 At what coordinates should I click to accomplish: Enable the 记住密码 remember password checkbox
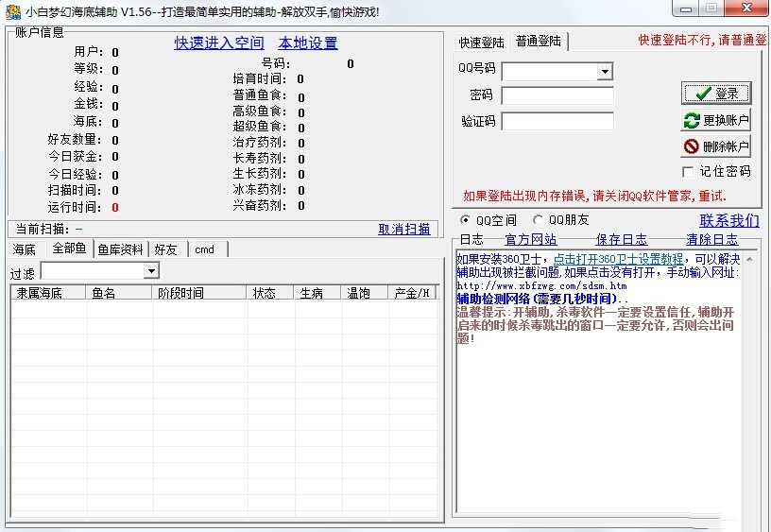pyautogui.click(x=688, y=172)
